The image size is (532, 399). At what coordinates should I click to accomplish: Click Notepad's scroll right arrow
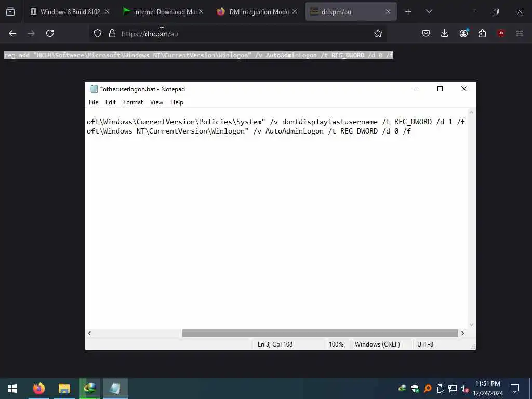point(462,333)
